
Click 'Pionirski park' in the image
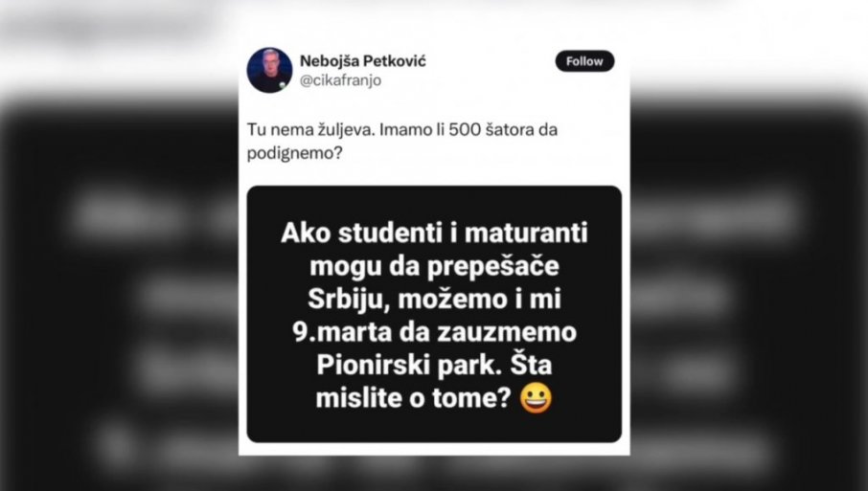tap(406, 366)
